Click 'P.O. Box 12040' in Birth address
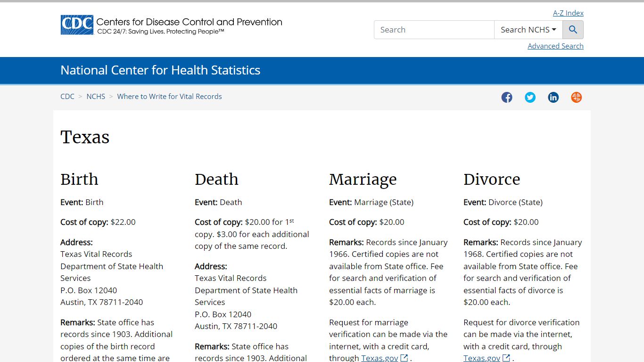 pyautogui.click(x=89, y=290)
